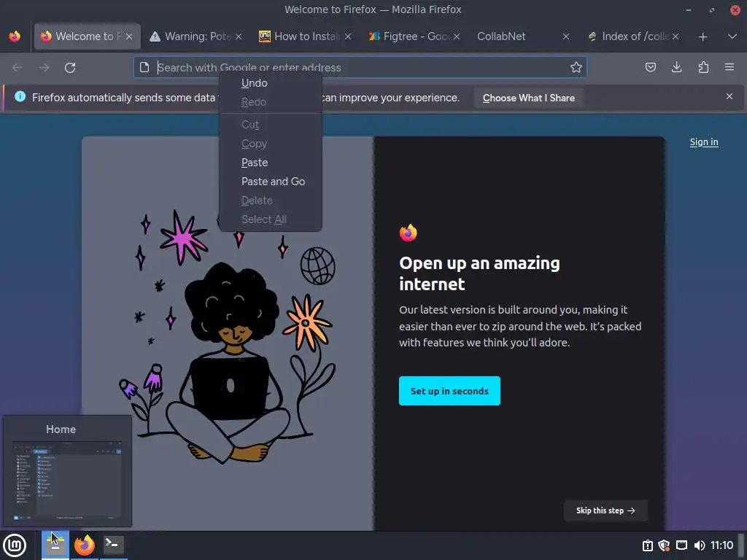
Task: Click the Firefox View icon left of tabs
Action: point(15,36)
